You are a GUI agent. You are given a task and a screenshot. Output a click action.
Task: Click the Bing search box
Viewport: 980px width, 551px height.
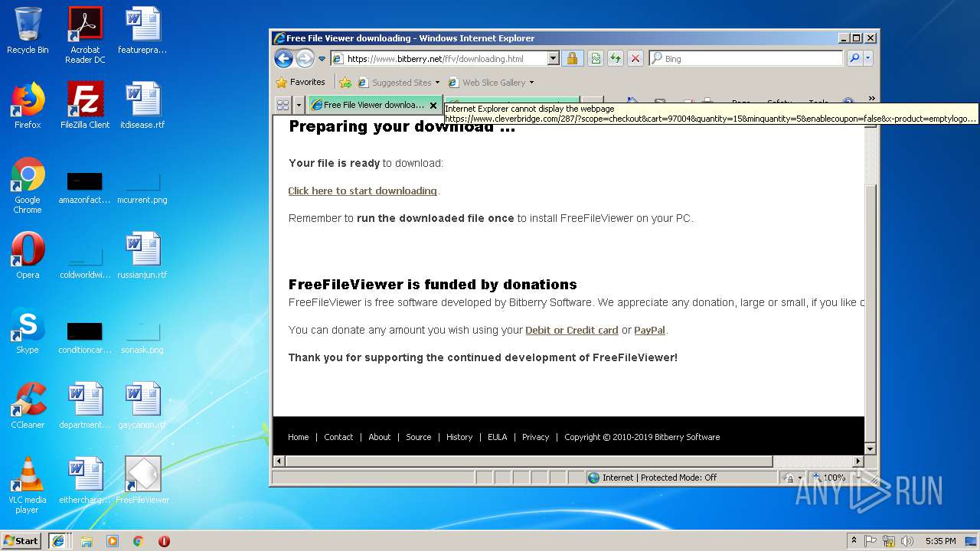coord(746,59)
